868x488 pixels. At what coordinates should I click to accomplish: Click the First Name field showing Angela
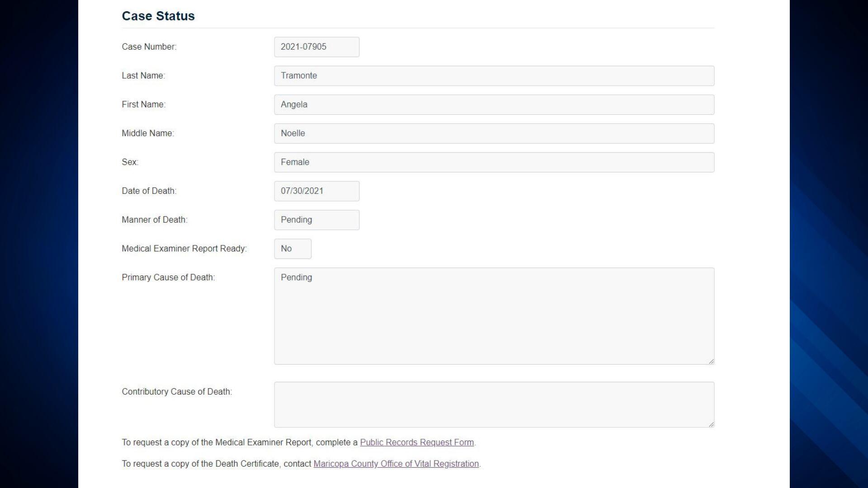coord(494,105)
